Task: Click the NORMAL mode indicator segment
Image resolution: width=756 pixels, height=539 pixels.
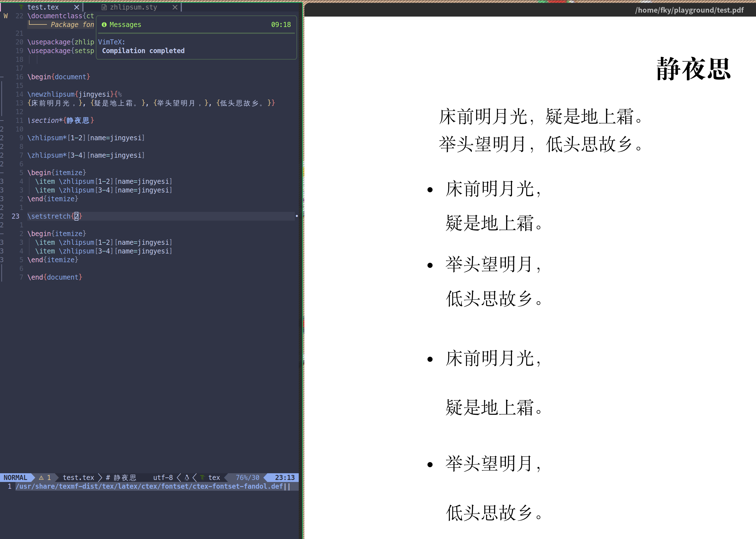Action: pyautogui.click(x=16, y=478)
